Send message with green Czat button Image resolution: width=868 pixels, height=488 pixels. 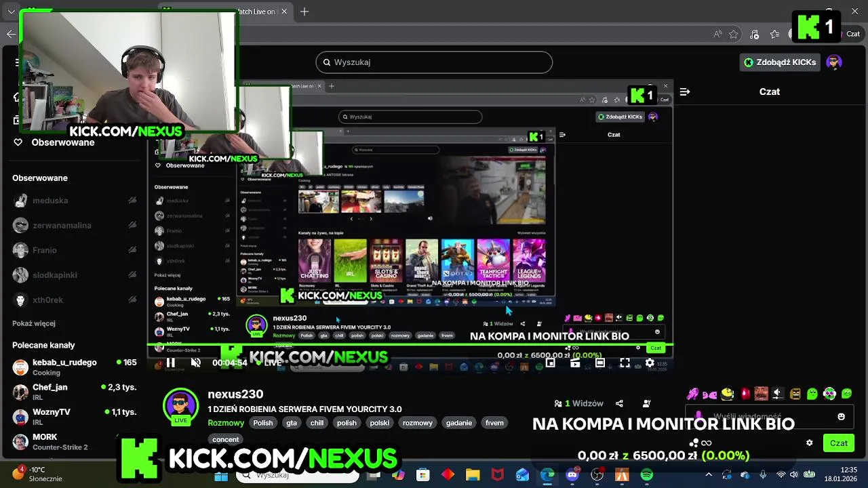click(x=839, y=443)
